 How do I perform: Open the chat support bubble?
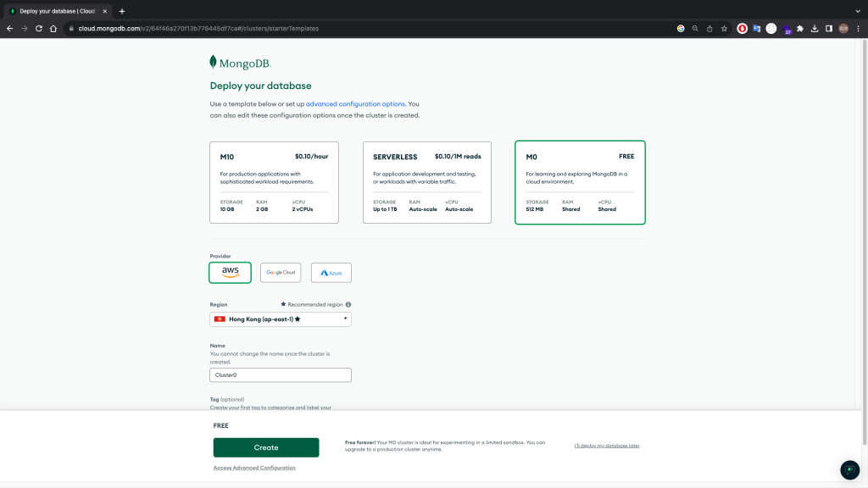(850, 469)
